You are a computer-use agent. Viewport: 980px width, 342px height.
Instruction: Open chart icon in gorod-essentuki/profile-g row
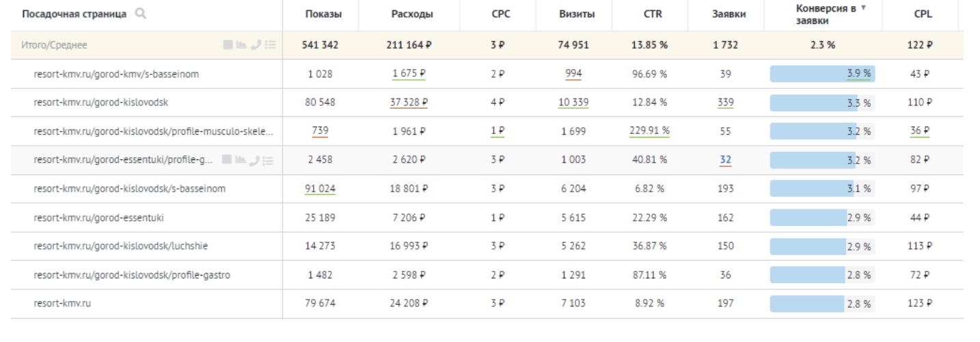pos(241,160)
